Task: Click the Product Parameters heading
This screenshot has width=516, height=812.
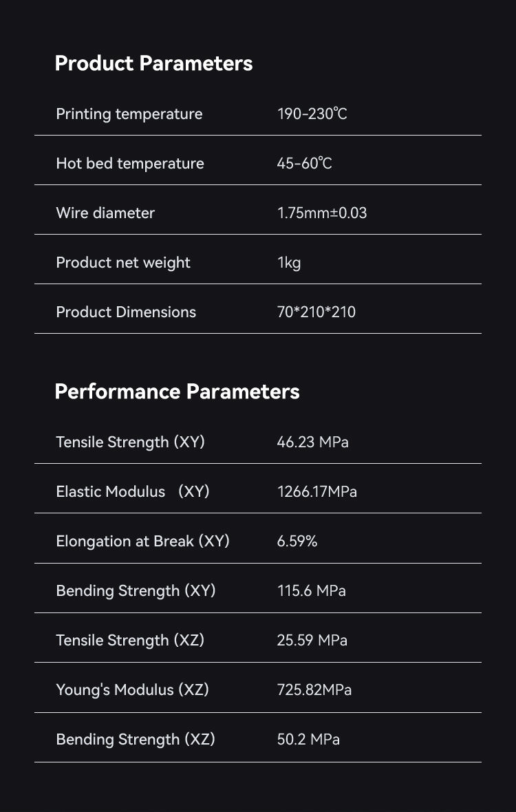Action: (x=153, y=64)
